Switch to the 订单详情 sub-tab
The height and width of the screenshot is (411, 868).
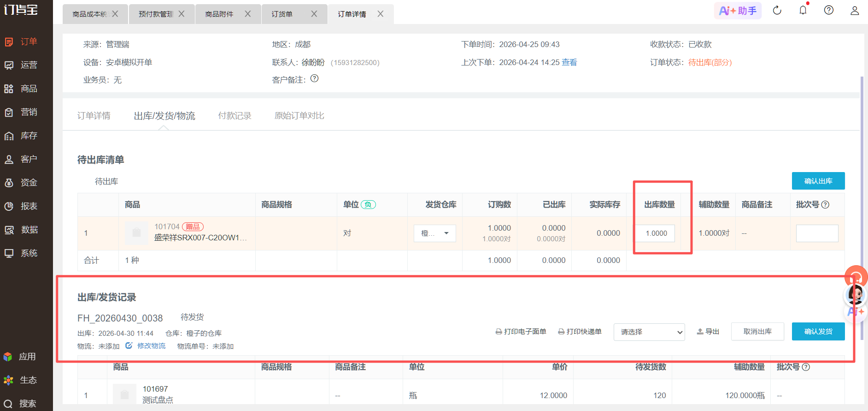click(x=94, y=116)
